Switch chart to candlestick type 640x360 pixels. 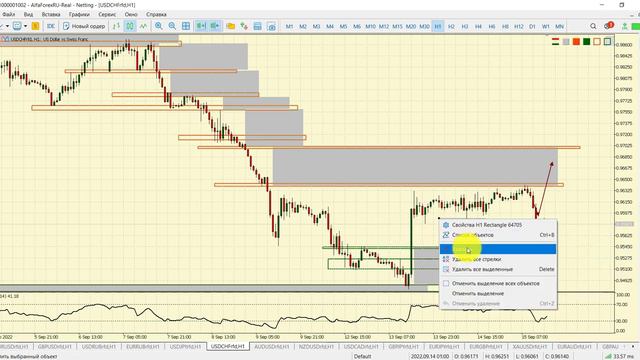[x=130, y=26]
